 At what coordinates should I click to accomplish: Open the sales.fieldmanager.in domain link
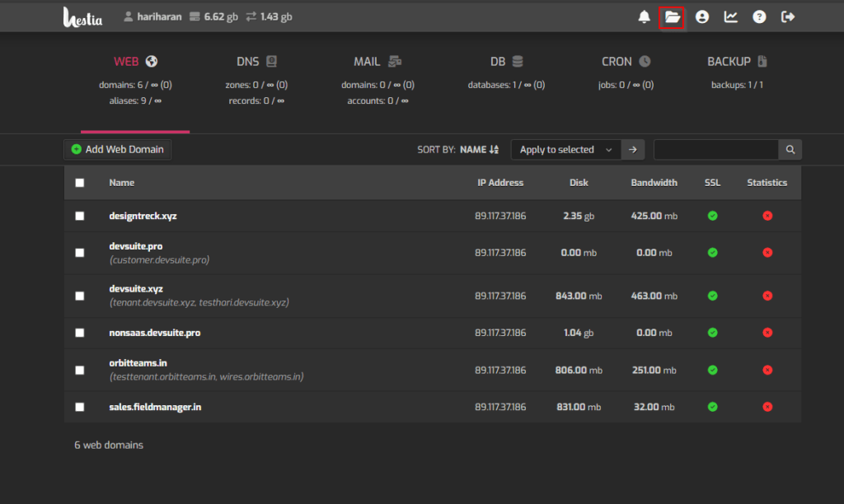tap(155, 407)
